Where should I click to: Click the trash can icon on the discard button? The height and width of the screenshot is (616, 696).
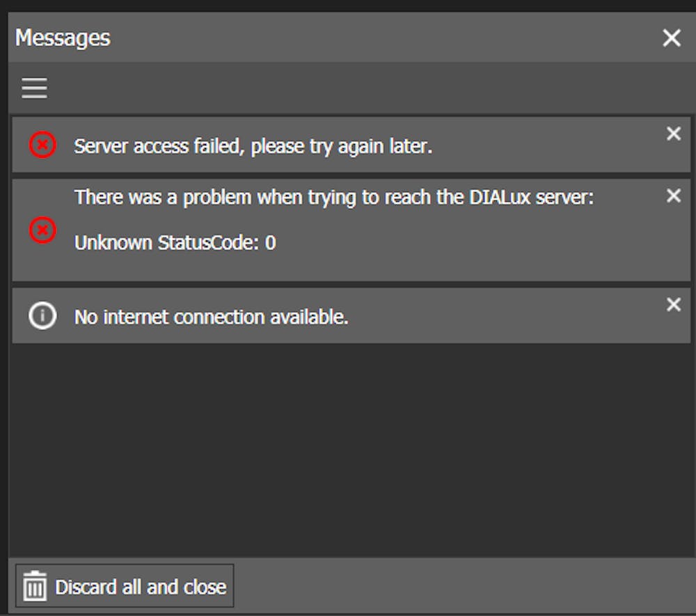(35, 586)
